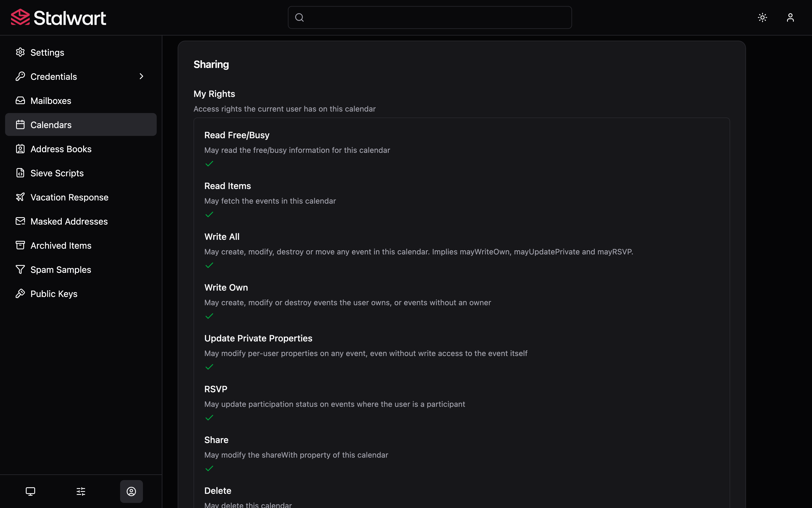Click the Masked Addresses envelope icon
812x508 pixels.
20,221
